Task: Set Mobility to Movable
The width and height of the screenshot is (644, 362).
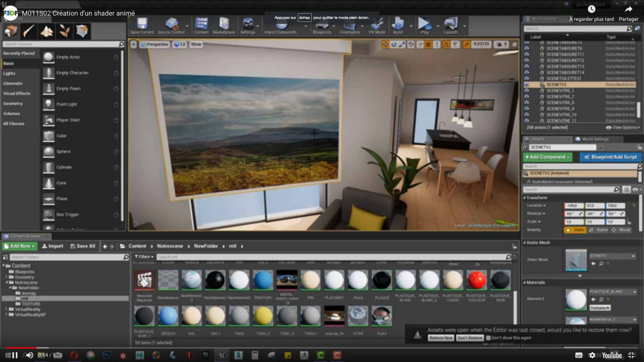Action: pyautogui.click(x=621, y=230)
